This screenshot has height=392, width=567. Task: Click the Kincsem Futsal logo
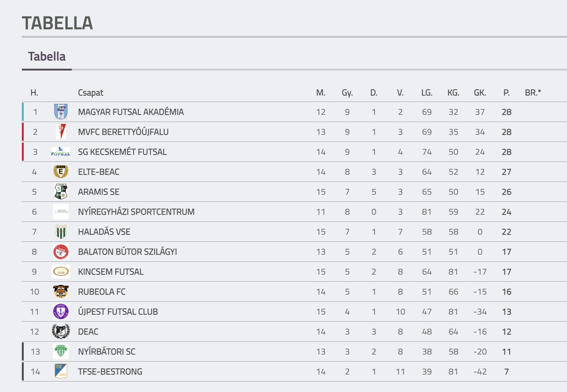pos(61,272)
